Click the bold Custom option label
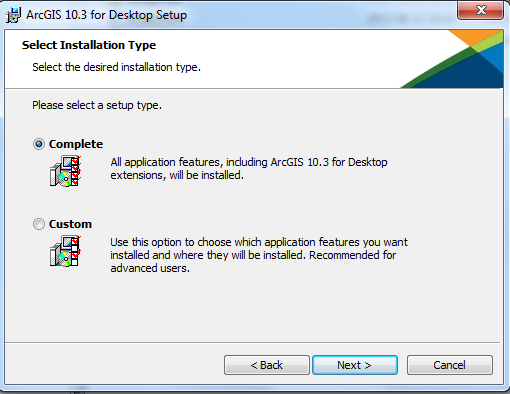The height and width of the screenshot is (394, 510). point(70,224)
